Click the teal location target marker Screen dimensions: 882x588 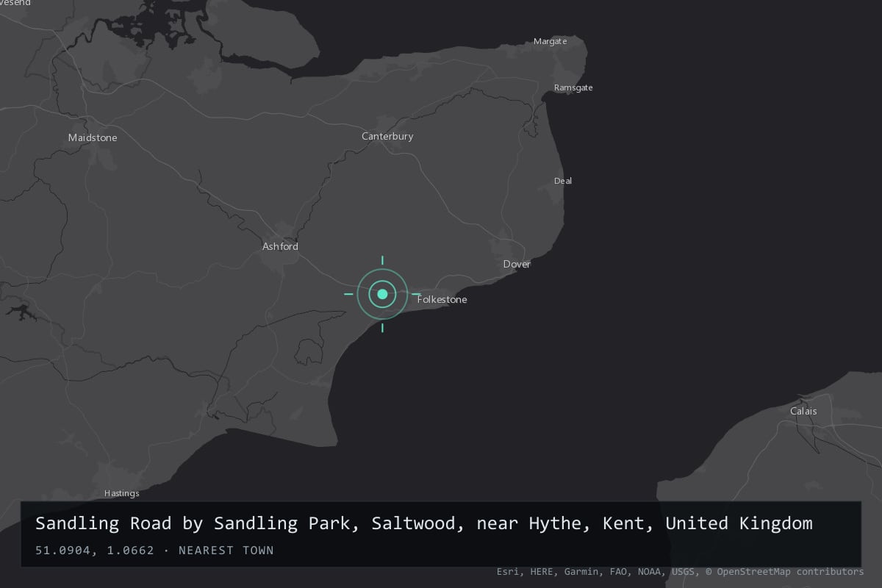[x=382, y=294]
